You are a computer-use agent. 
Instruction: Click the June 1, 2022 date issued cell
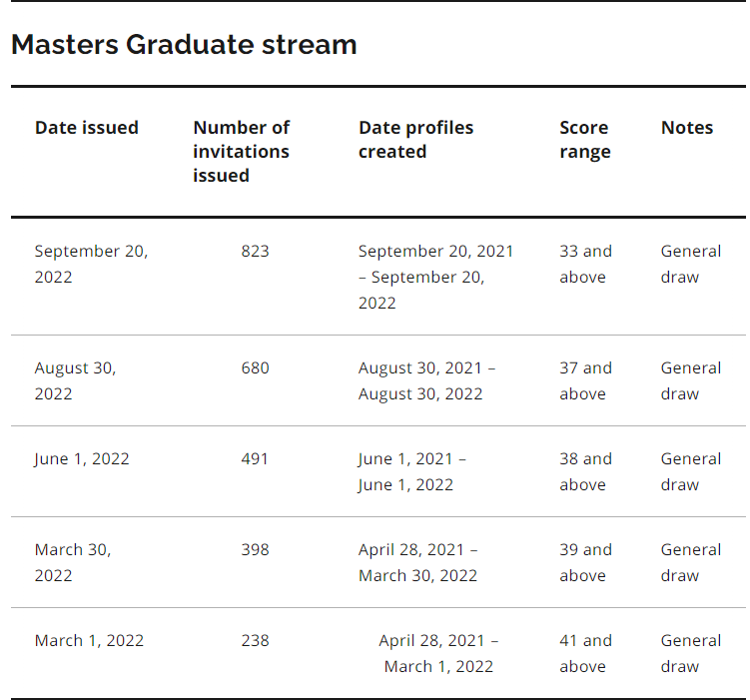[82, 459]
